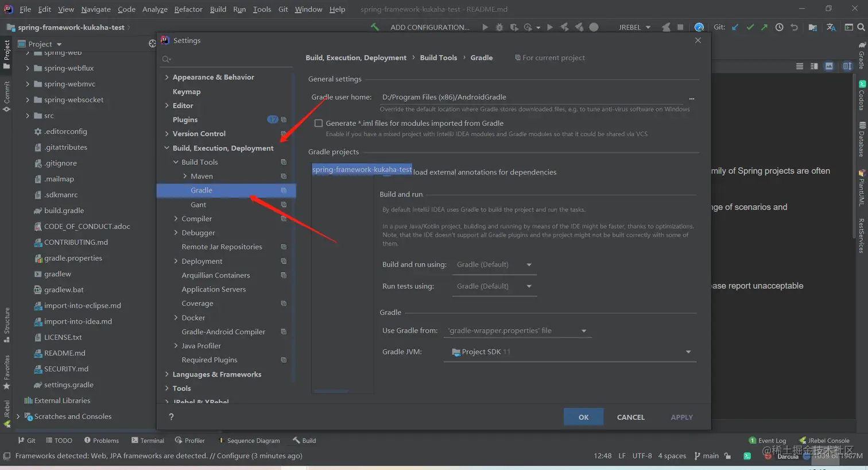Click the stop icon in toolbar

[680, 27]
